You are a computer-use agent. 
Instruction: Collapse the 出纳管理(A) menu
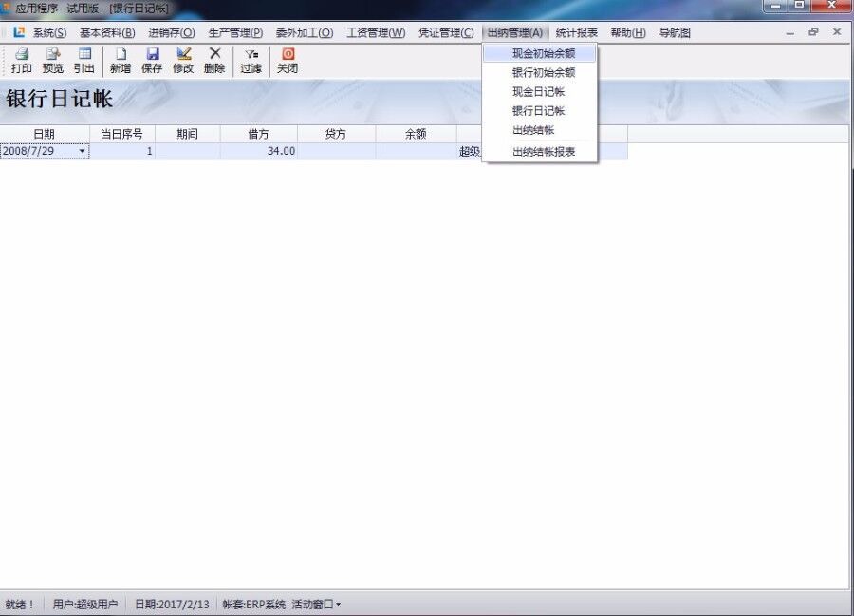514,32
